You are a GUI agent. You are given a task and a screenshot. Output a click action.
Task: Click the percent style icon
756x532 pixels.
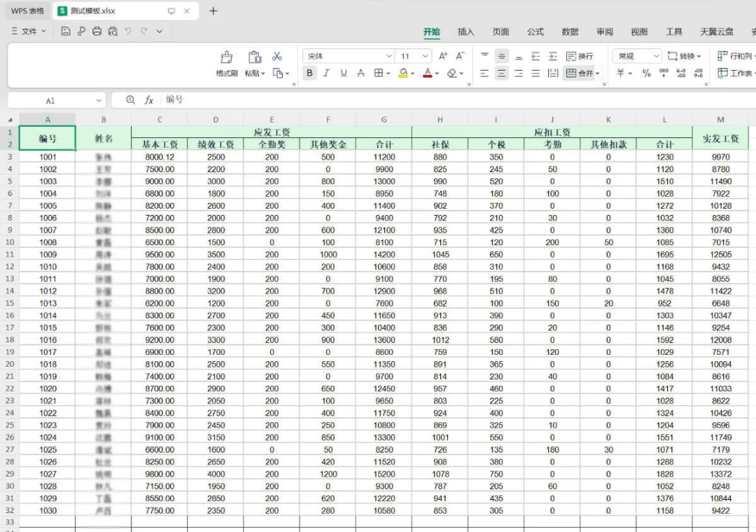[x=646, y=73]
